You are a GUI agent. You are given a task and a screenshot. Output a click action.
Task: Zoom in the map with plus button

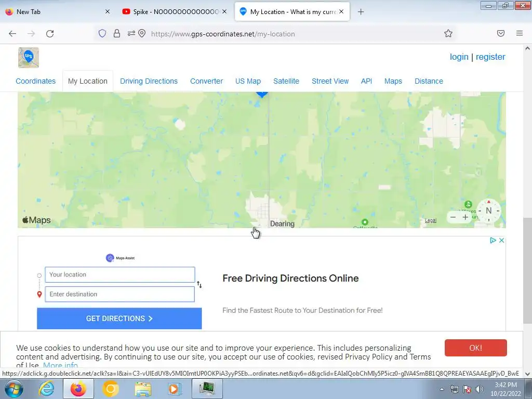(465, 217)
